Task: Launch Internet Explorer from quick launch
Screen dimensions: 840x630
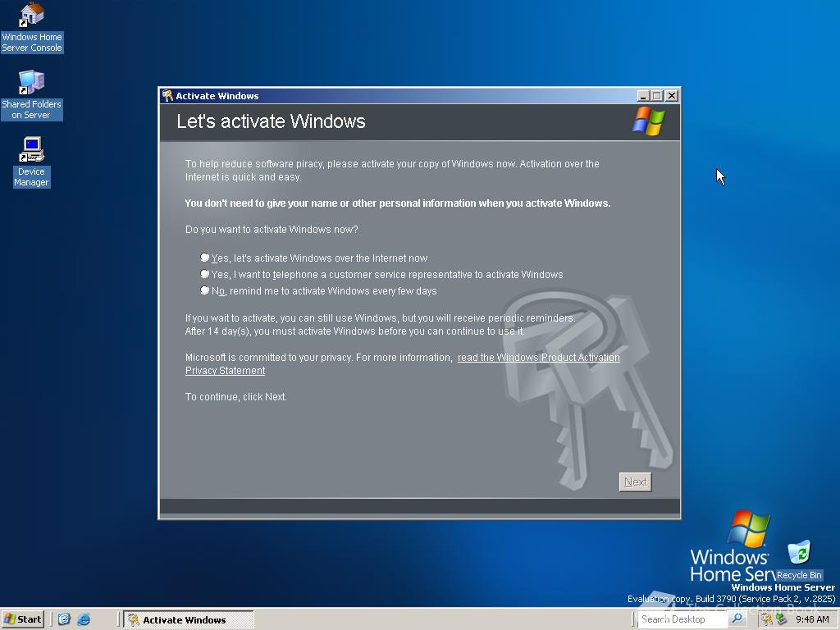Action: click(84, 619)
